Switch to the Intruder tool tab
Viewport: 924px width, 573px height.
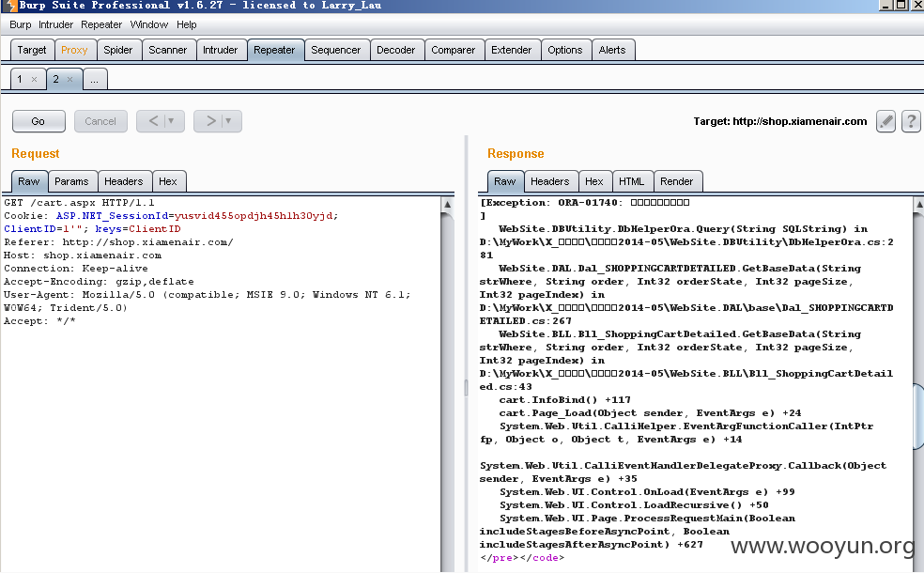tap(221, 50)
